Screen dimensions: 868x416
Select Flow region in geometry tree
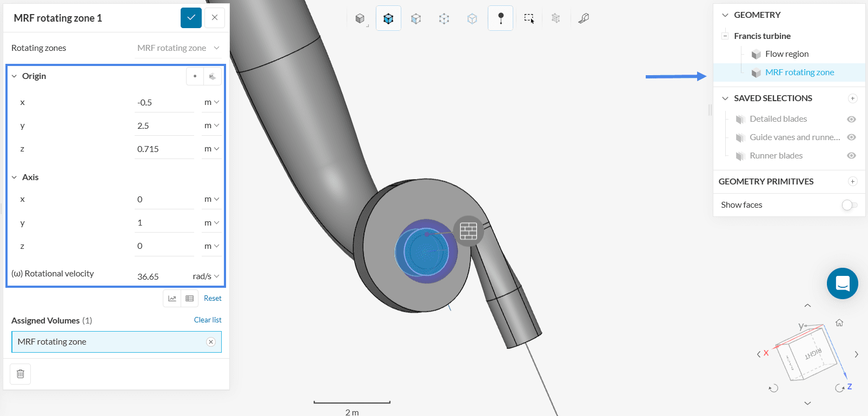pos(786,54)
